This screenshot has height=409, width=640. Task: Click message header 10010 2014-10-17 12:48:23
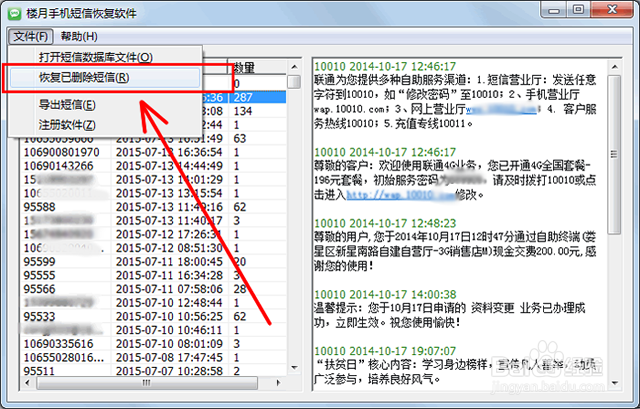(x=385, y=223)
